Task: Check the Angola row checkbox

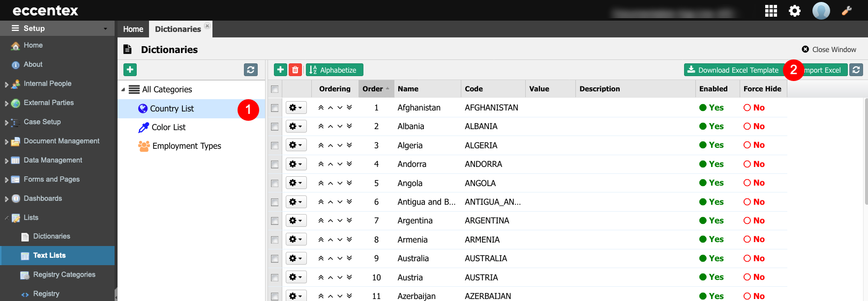Action: pyautogui.click(x=274, y=183)
